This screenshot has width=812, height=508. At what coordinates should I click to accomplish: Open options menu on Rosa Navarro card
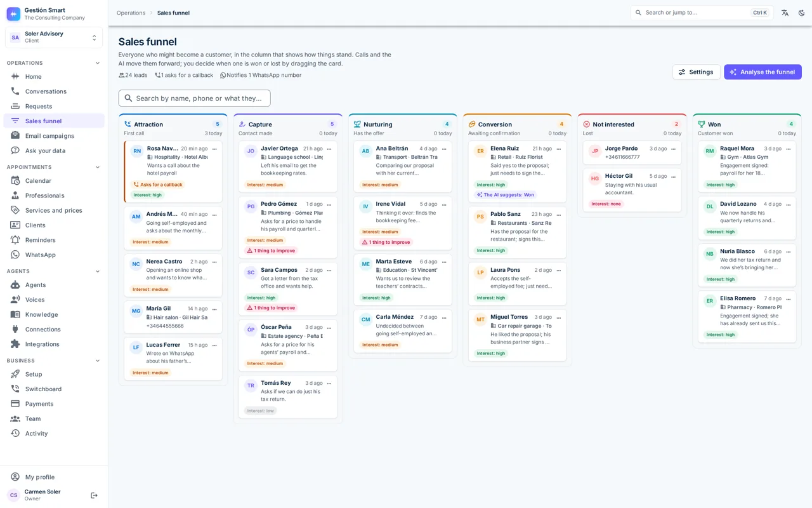click(x=214, y=149)
